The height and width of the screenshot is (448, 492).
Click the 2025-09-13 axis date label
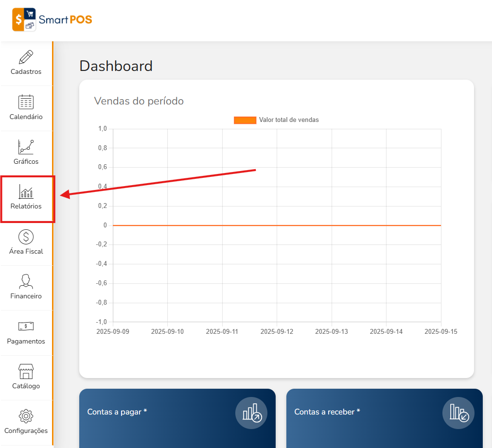point(332,332)
